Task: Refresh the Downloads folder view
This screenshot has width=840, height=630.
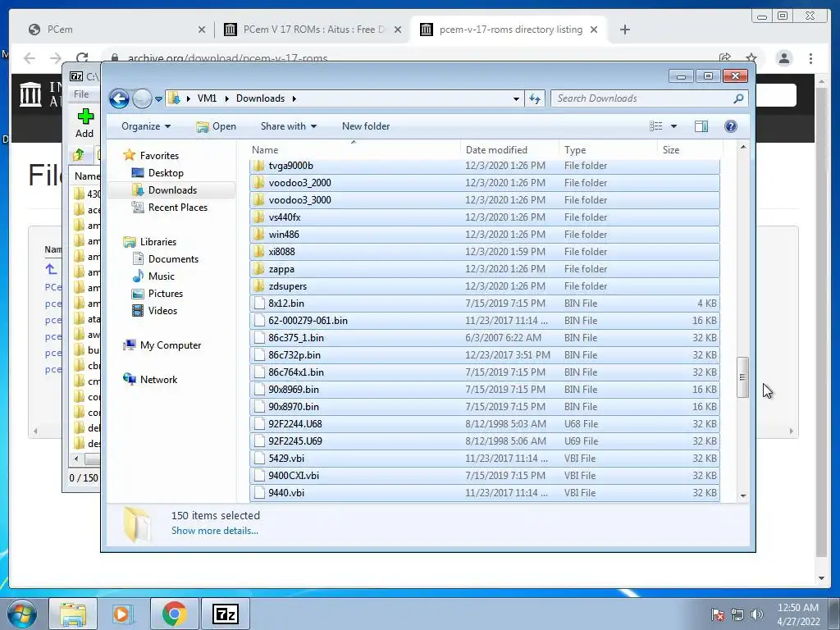Action: tap(535, 98)
